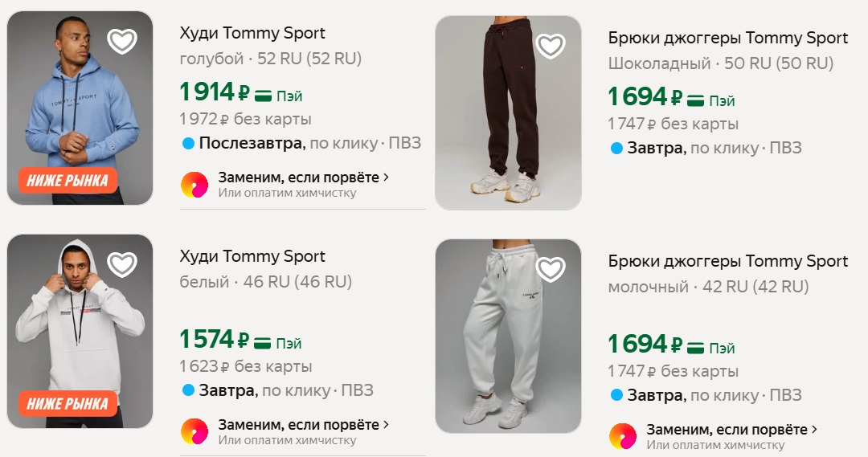
Task: Save milky white joggers to wishlist
Action: [551, 269]
